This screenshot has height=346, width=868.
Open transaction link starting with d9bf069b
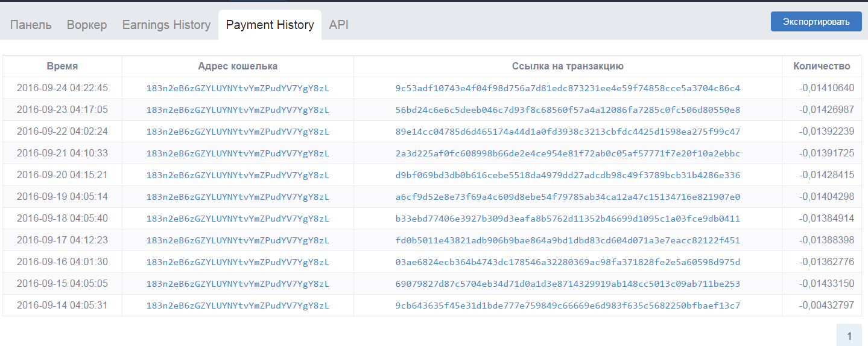pyautogui.click(x=567, y=175)
